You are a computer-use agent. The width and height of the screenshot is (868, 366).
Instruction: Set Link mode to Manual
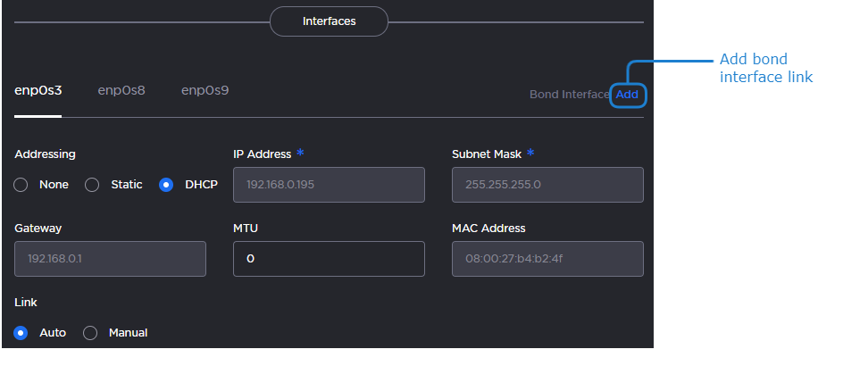[90, 333]
